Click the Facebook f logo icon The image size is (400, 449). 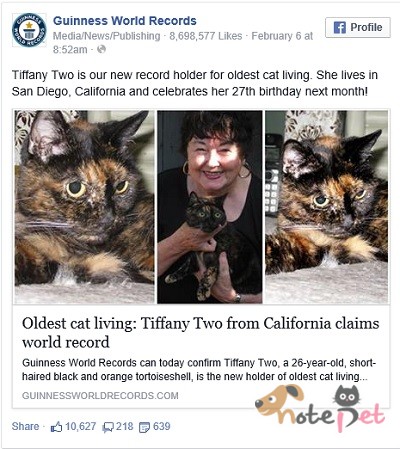click(340, 27)
